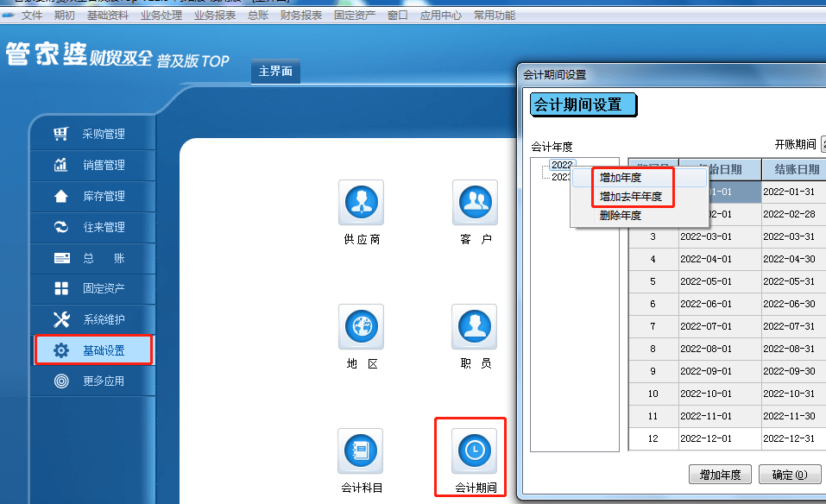826x504 pixels.
Task: Open the 会计期间 clock icon
Action: [474, 450]
